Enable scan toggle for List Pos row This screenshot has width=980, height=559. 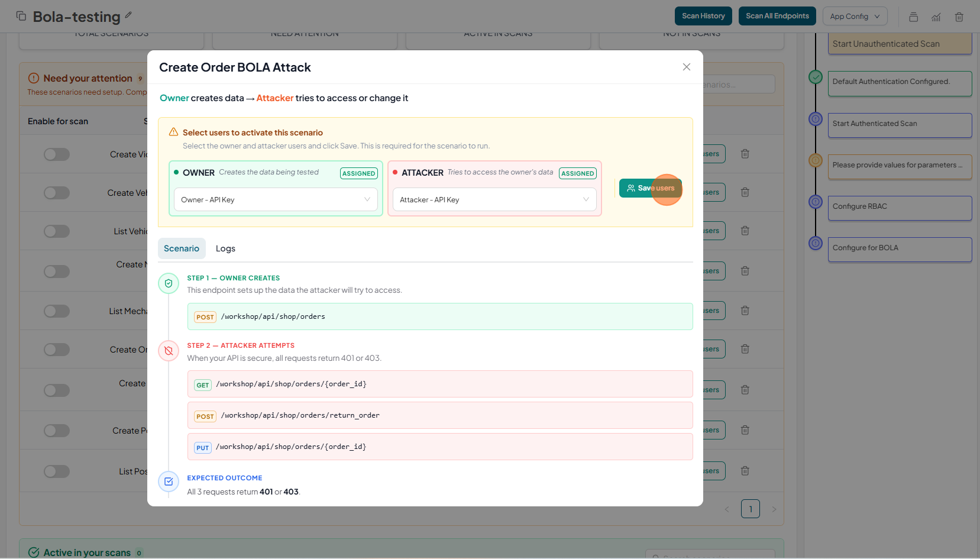click(x=57, y=471)
